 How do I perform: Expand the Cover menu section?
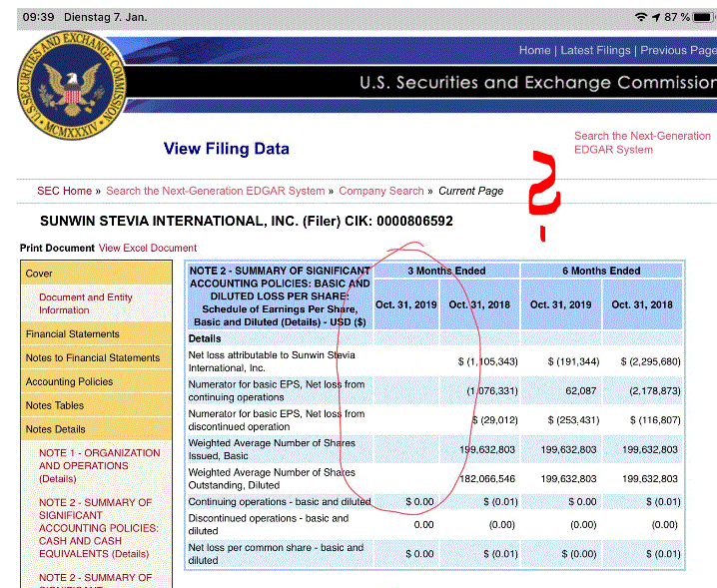click(x=97, y=273)
